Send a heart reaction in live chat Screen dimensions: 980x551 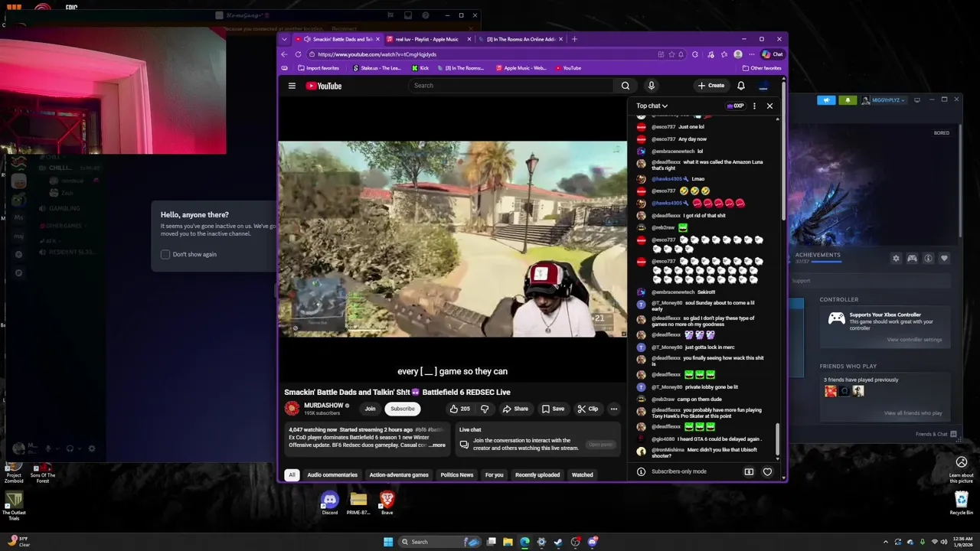coord(767,471)
